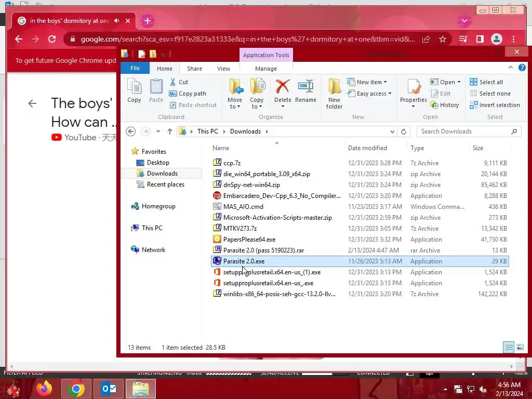Click the Paste clipboard icon

156,90
